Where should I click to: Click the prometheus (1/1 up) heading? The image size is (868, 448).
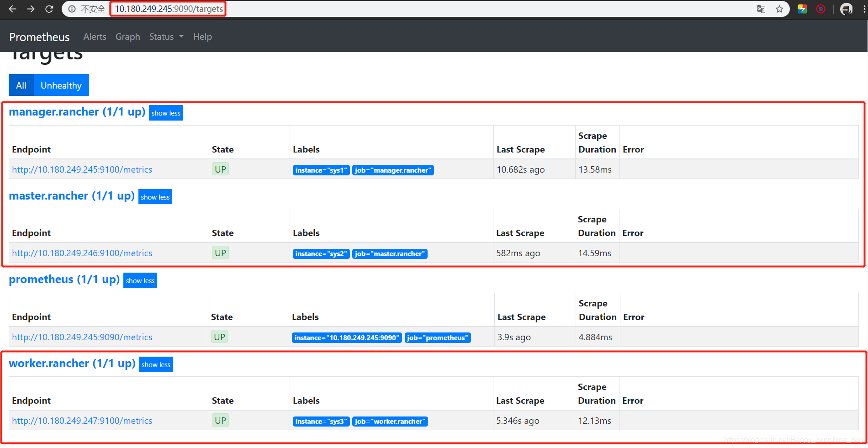point(64,279)
